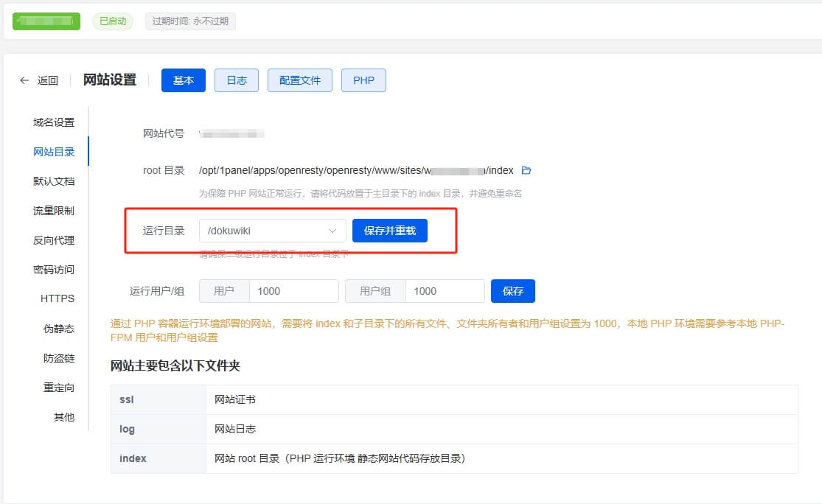Image resolution: width=822 pixels, height=504 pixels.
Task: Click the 用户组 input field
Action: 445,291
